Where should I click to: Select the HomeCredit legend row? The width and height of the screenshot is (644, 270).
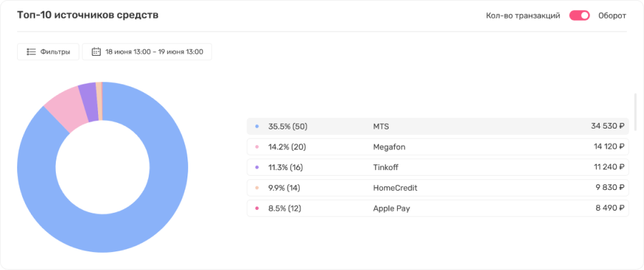coord(437,188)
